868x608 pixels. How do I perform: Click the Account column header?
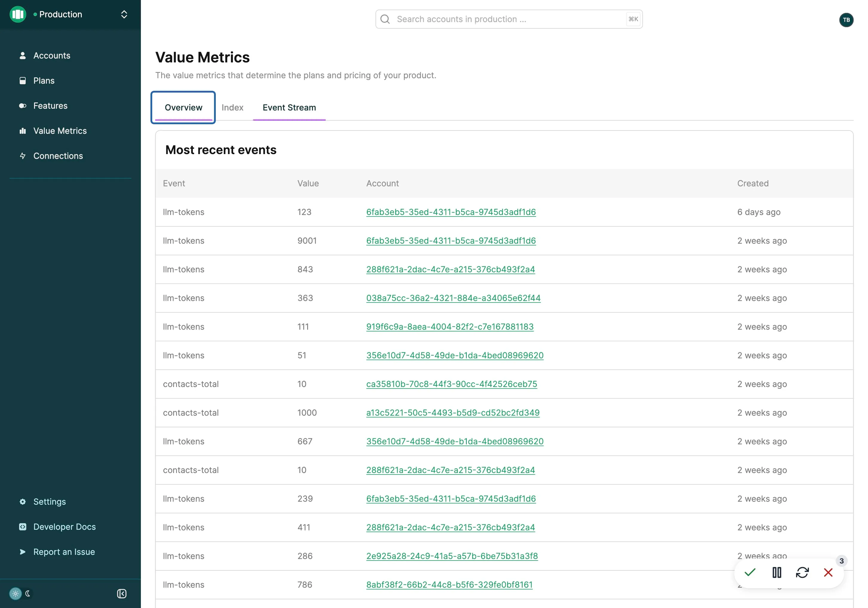click(383, 183)
